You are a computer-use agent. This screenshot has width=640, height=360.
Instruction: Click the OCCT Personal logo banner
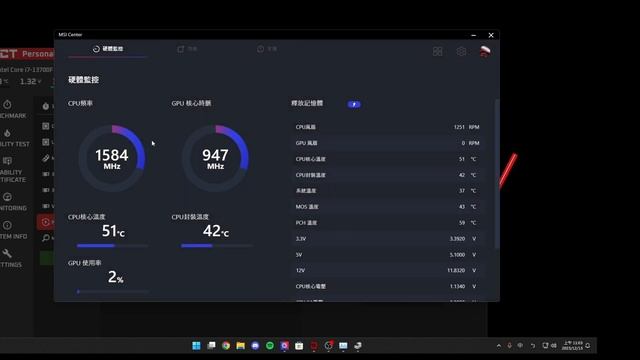tap(27, 53)
